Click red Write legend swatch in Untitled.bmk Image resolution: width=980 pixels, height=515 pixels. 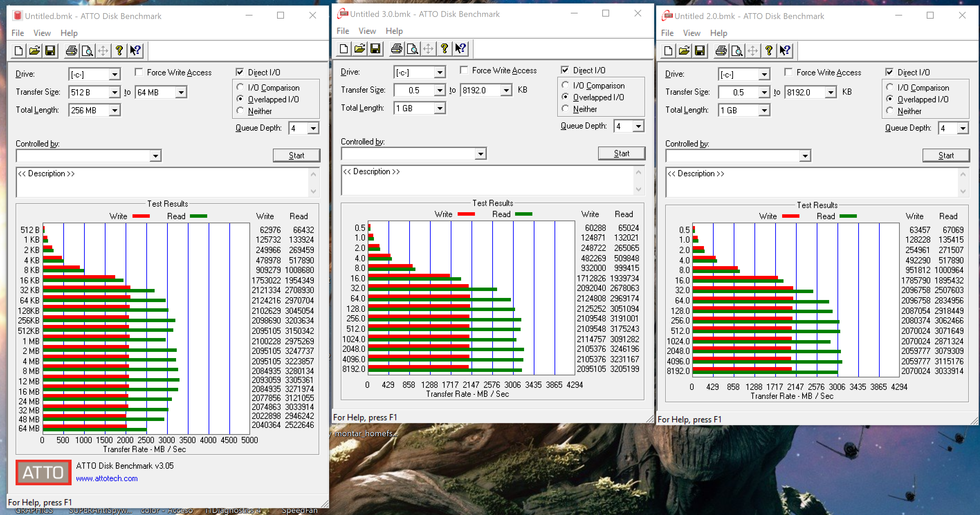141,216
